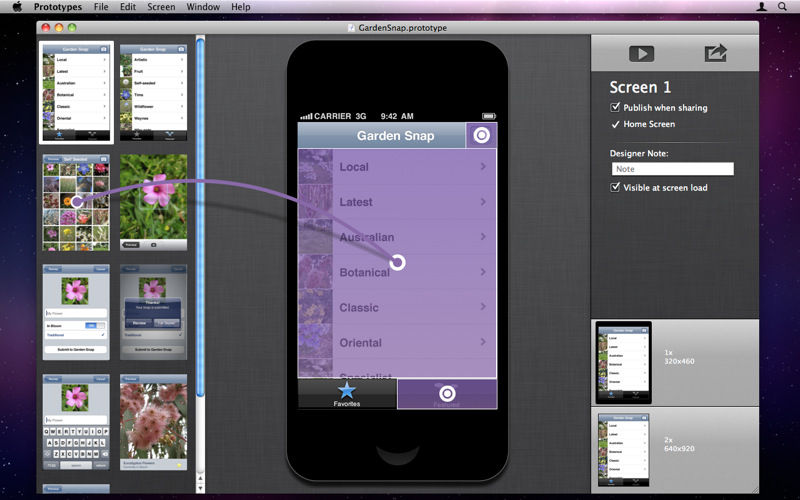Click the Garden Snap title bar in phone
Screen dimensions: 800x500
[382, 135]
